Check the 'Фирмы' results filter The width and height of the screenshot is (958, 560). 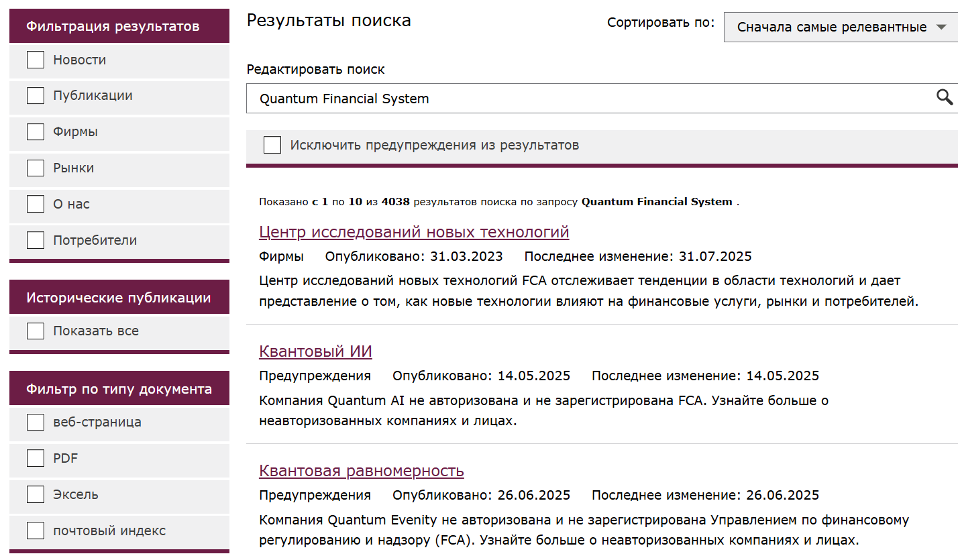pos(35,131)
